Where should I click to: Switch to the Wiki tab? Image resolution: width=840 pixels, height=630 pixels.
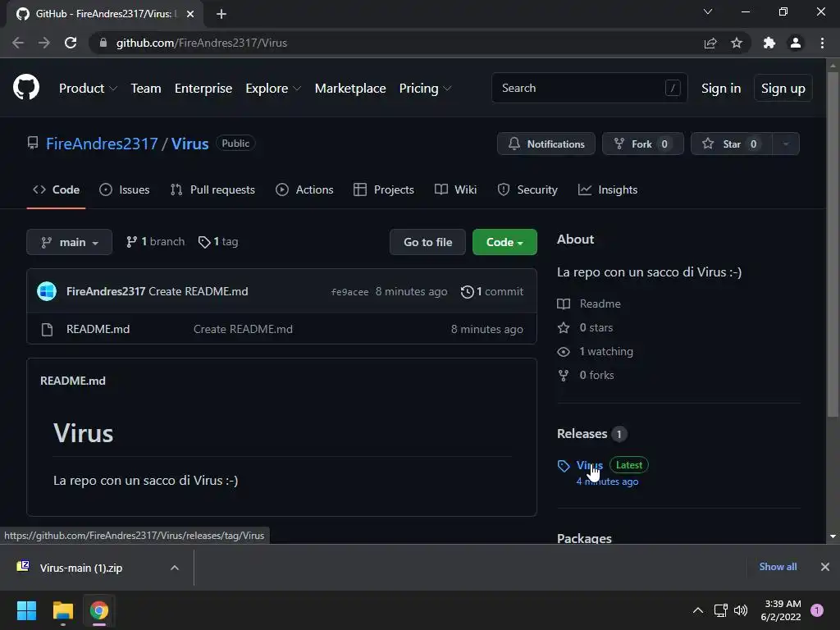coord(455,189)
